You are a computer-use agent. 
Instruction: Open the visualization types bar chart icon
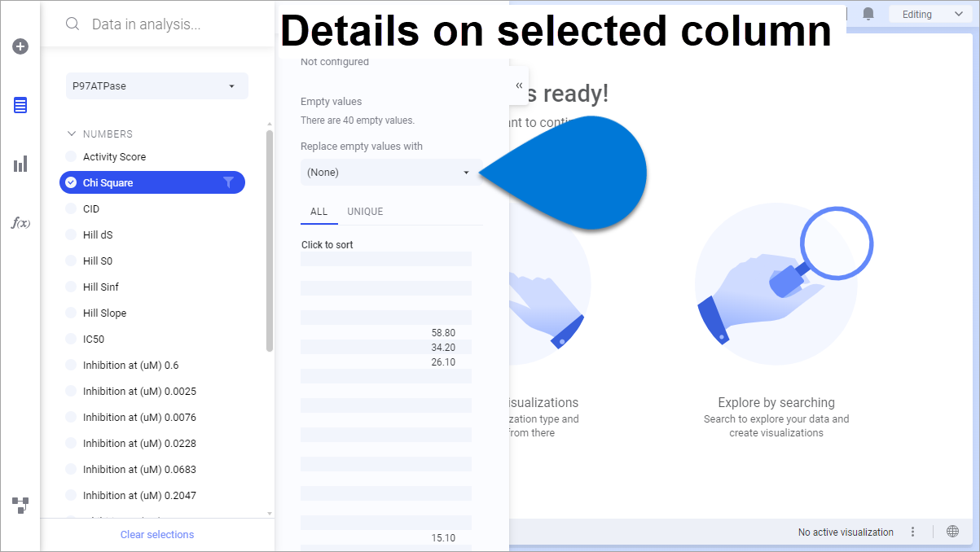coord(20,164)
